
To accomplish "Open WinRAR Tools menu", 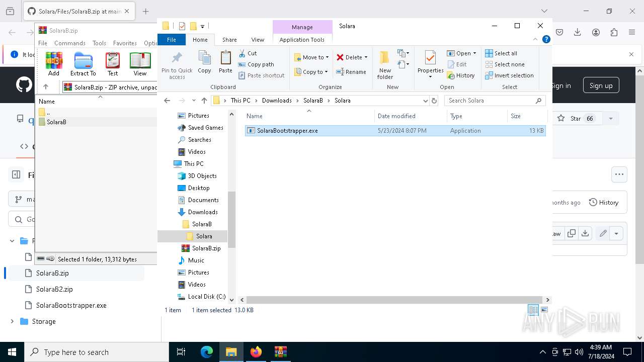I will (x=99, y=43).
